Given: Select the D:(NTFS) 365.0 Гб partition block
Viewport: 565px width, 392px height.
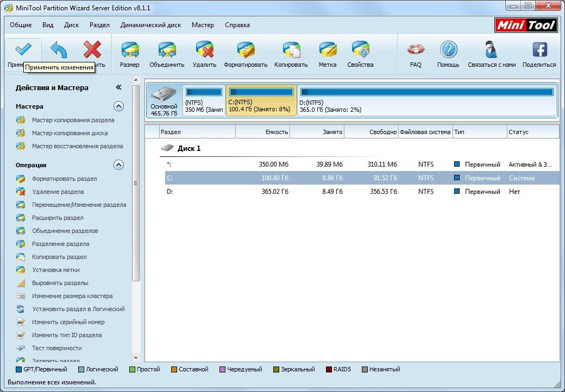Looking at the screenshot, I should click(427, 101).
